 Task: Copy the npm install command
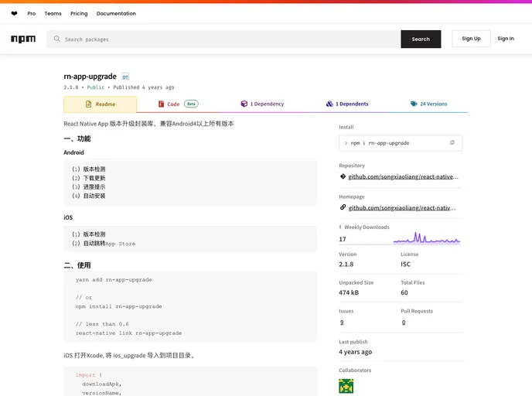[x=452, y=142]
